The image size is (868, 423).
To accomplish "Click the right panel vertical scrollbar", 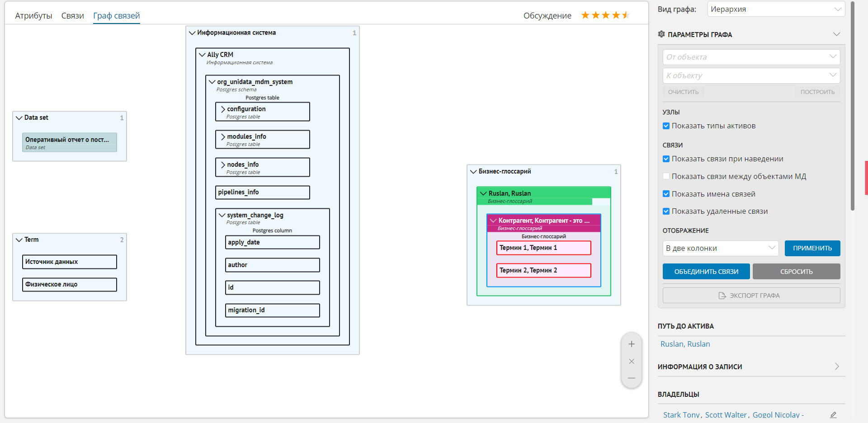I will click(x=853, y=106).
